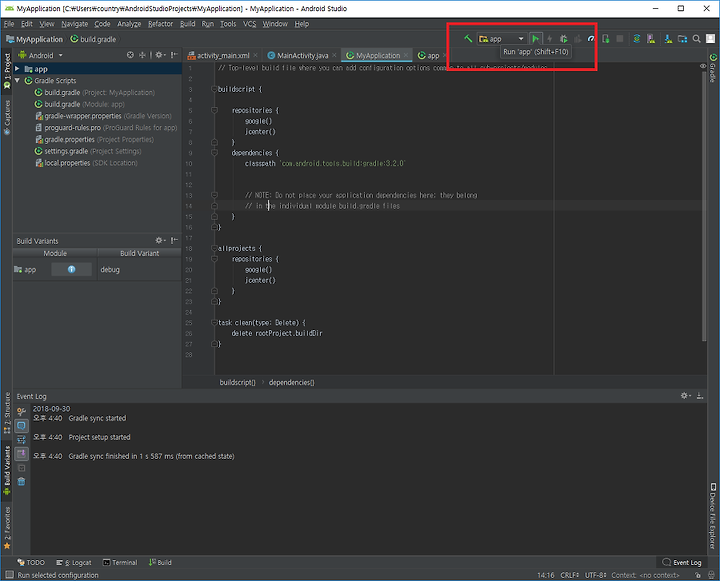Fold the buildscript block in editor gutter
Screen dimensions: 720x581
214,89
